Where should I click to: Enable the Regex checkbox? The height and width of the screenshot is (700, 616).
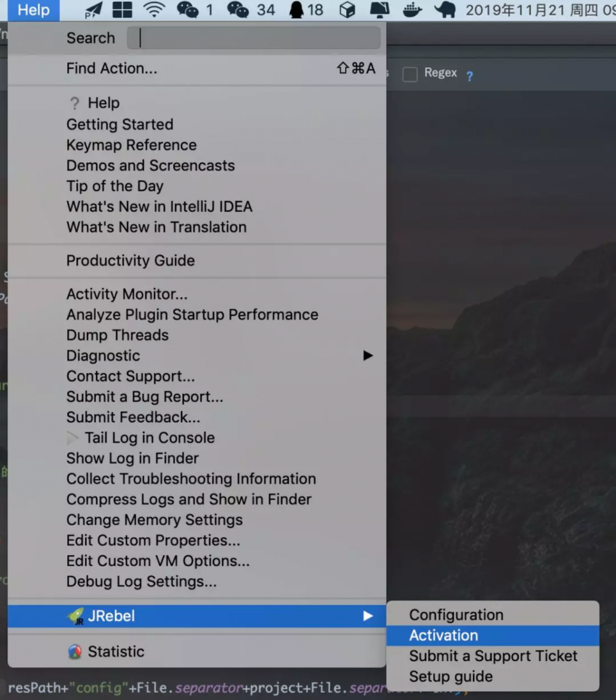tap(410, 74)
